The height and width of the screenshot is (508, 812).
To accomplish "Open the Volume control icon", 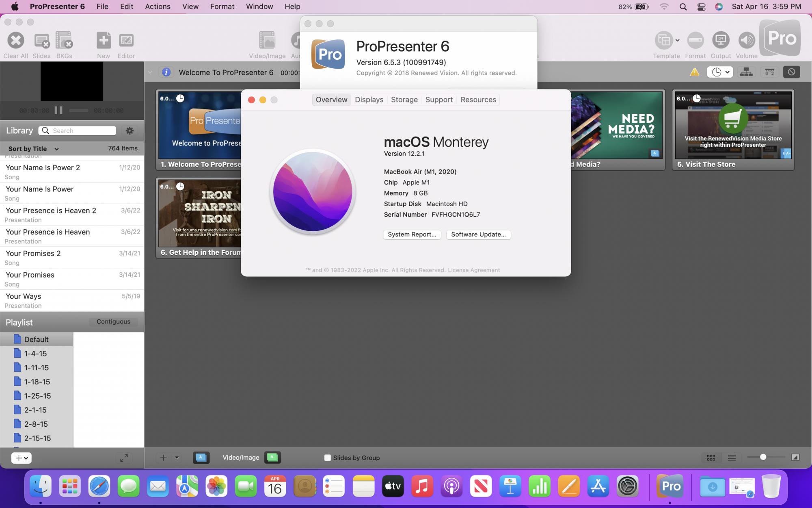I will click(746, 41).
